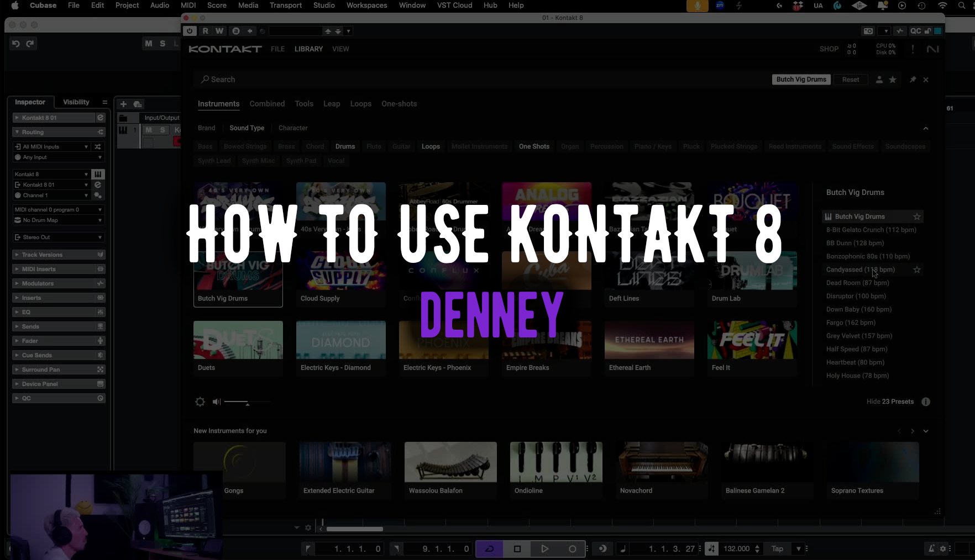Viewport: 975px width, 560px height.
Task: Pin the current search results
Action: click(x=912, y=80)
